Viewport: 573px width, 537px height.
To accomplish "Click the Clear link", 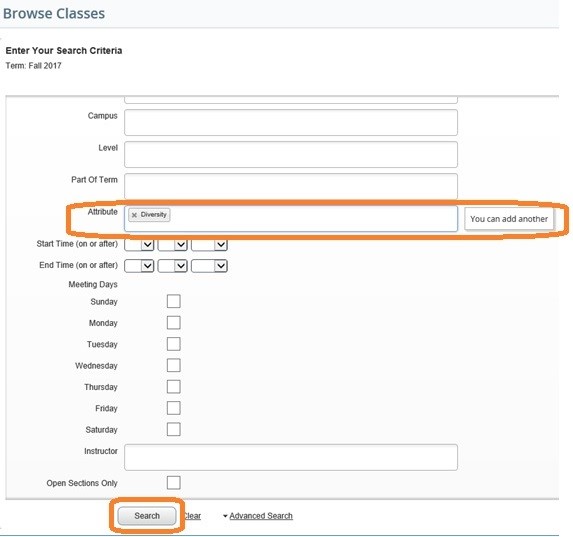I will pyautogui.click(x=192, y=516).
